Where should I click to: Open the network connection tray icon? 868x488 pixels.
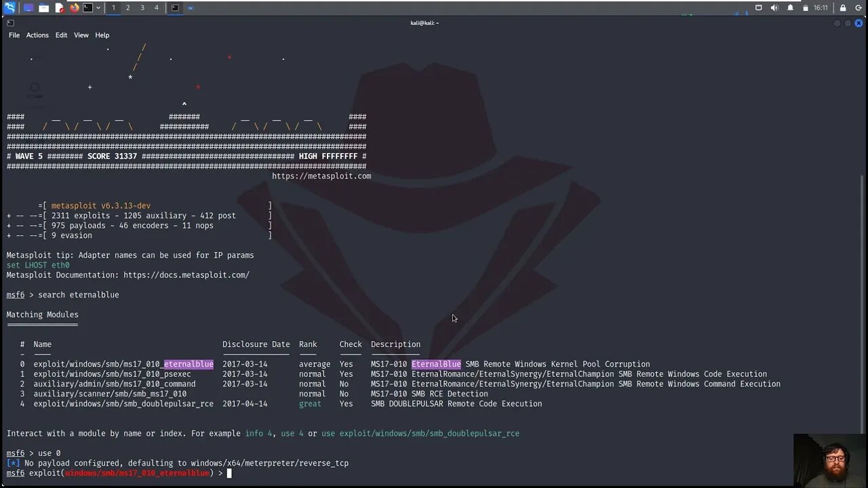[x=759, y=7]
